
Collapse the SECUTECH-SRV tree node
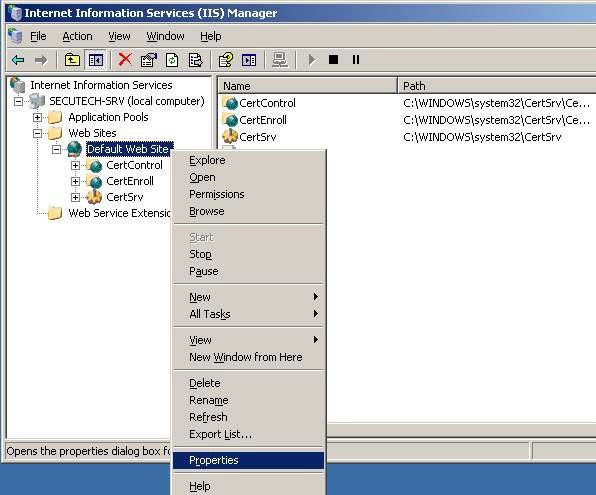tap(18, 102)
